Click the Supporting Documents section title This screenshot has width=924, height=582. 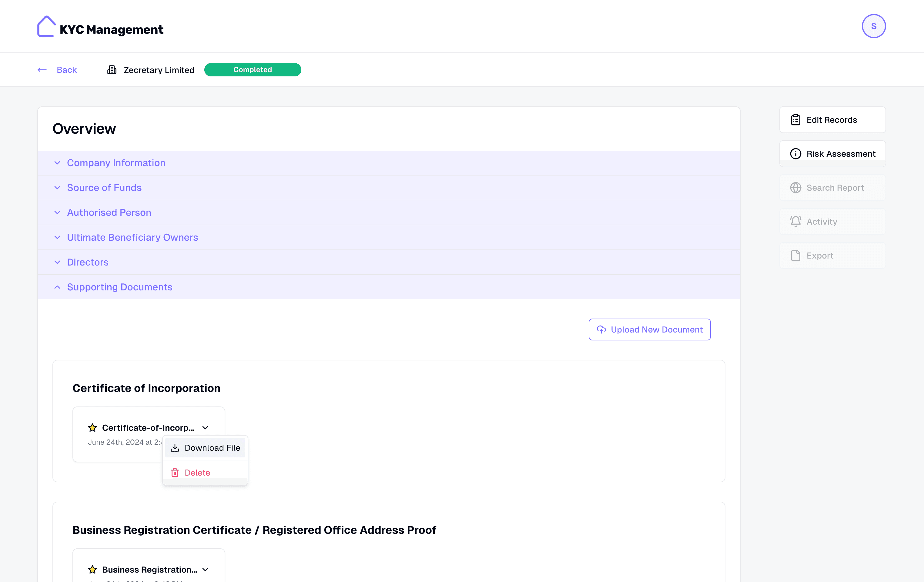120,287
